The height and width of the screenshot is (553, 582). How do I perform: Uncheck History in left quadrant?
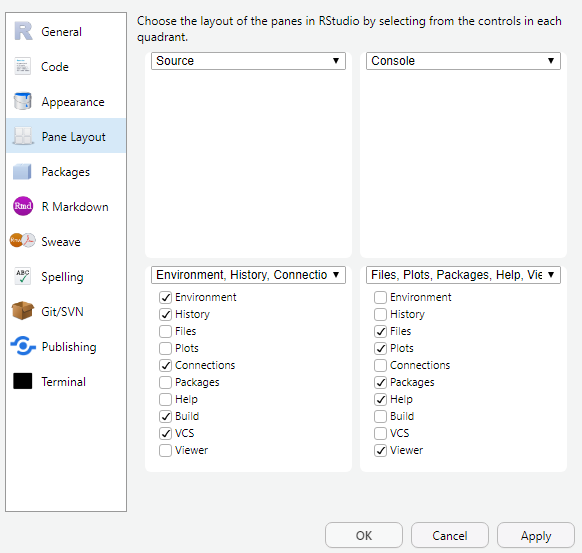166,314
